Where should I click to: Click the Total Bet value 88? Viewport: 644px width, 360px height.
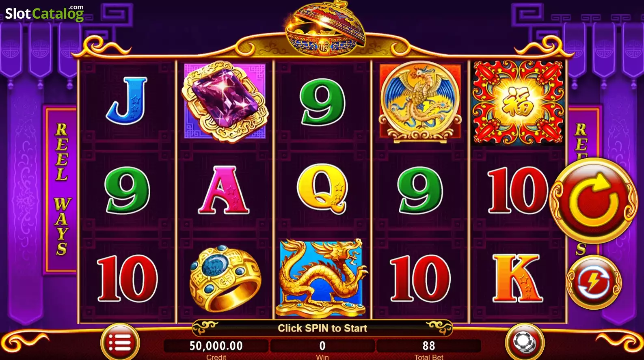[x=429, y=346]
